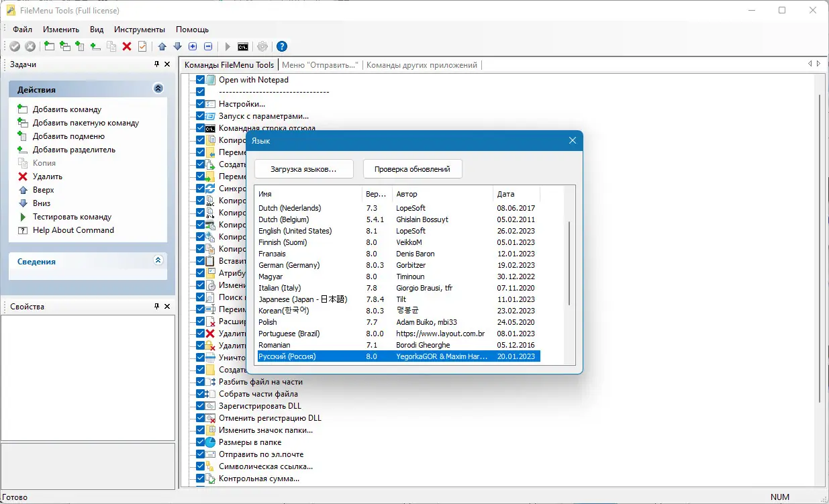This screenshot has height=504, width=829.
Task: Click Добавить разделитель action link
Action: coord(74,150)
